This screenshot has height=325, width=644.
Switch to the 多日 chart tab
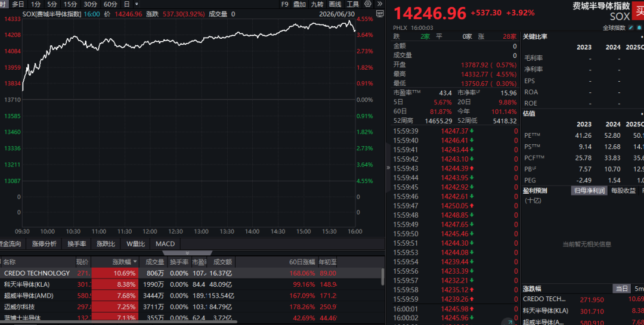18,4
